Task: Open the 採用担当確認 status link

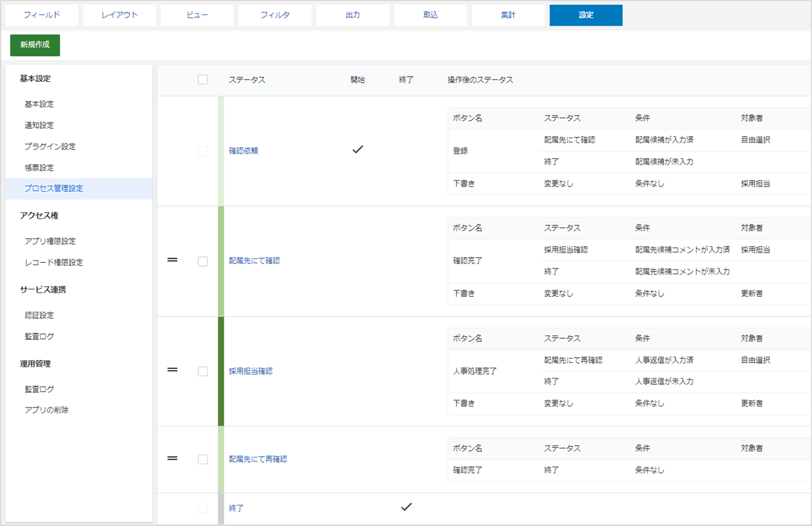Action: click(x=251, y=371)
